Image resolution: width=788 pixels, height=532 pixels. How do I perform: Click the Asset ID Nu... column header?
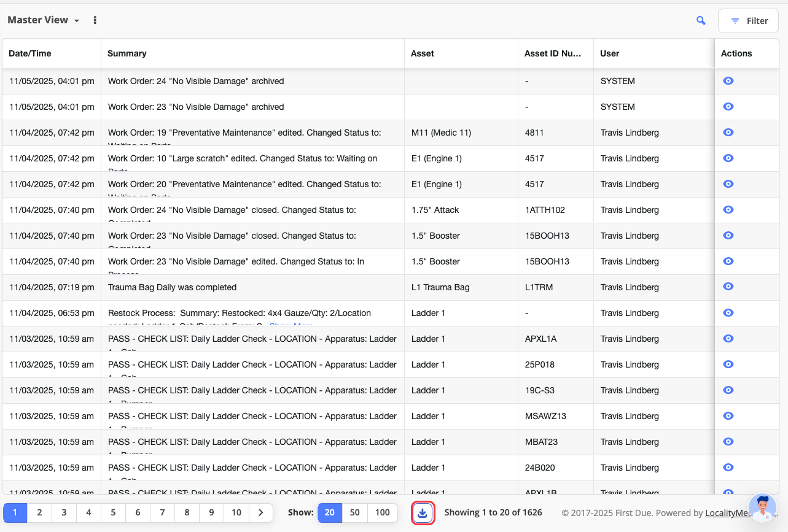(x=555, y=53)
